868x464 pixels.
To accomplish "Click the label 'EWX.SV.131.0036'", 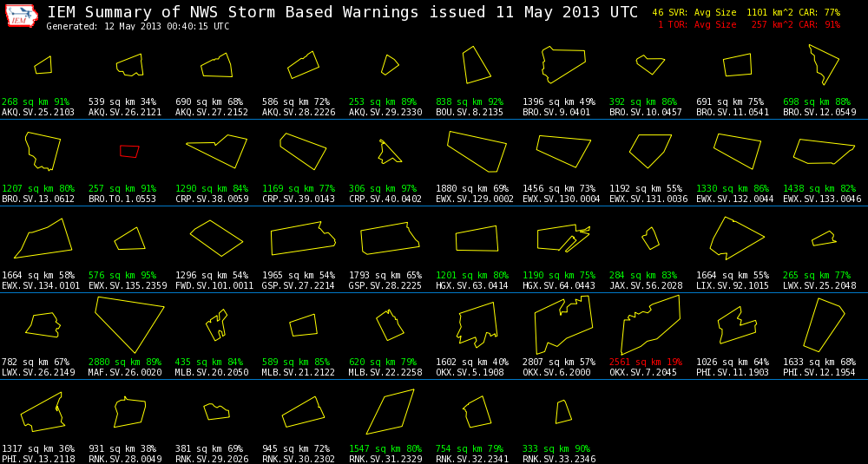I will pyautogui.click(x=648, y=199).
